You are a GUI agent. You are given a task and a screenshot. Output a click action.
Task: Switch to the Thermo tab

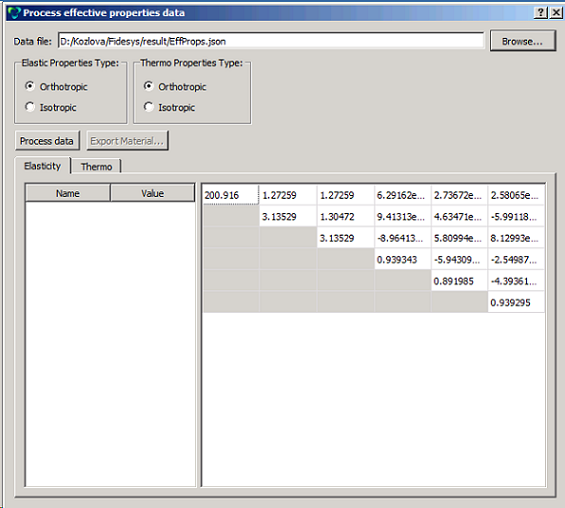(x=96, y=166)
